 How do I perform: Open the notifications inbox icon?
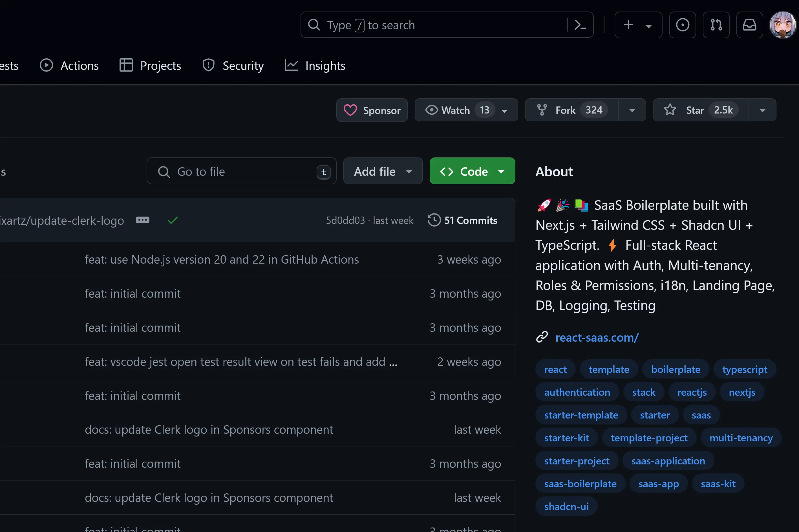749,25
